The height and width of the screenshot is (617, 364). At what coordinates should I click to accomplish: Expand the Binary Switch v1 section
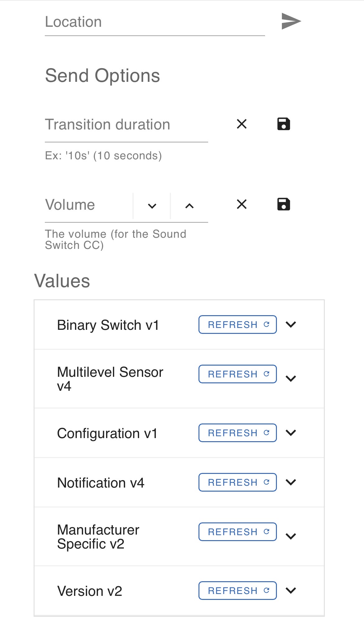pyautogui.click(x=291, y=325)
